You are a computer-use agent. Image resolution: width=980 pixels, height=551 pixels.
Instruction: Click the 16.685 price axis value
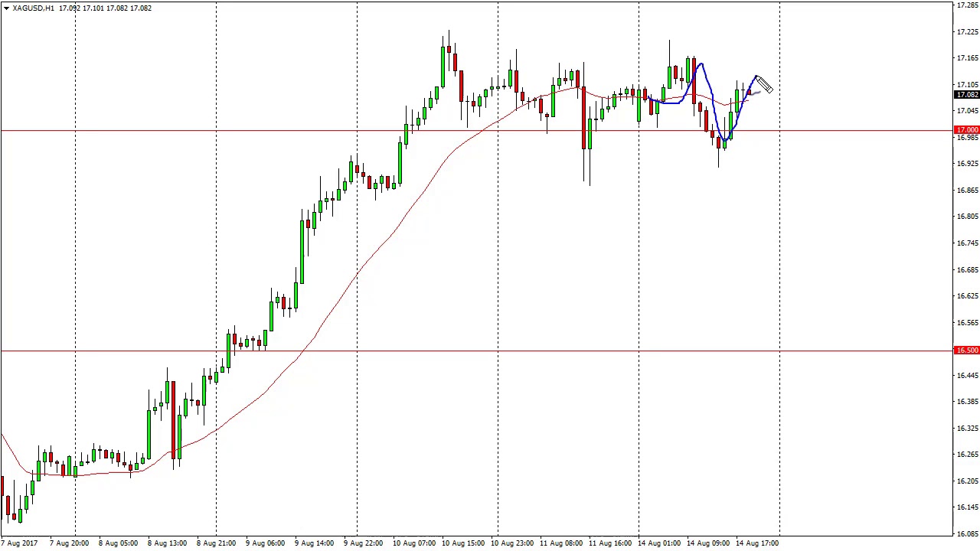pos(967,270)
